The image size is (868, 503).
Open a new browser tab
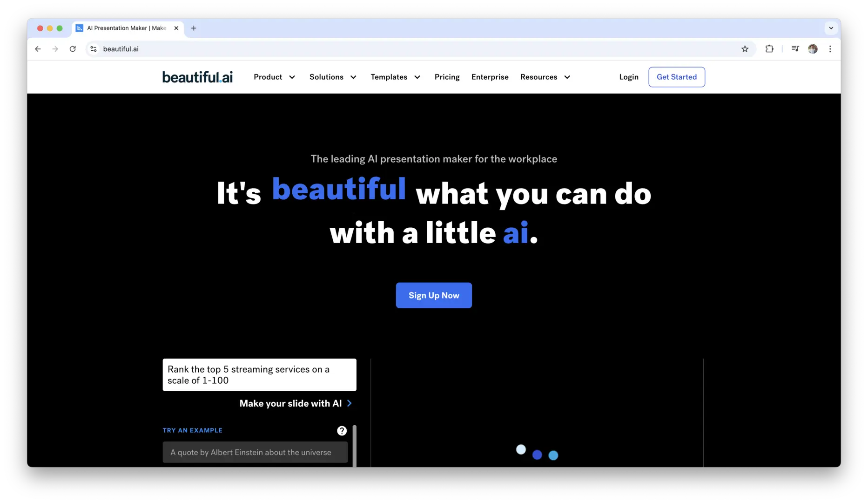(x=194, y=28)
